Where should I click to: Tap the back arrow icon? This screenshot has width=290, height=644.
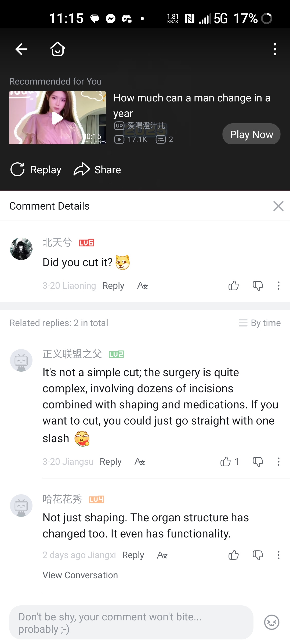pos(21,49)
